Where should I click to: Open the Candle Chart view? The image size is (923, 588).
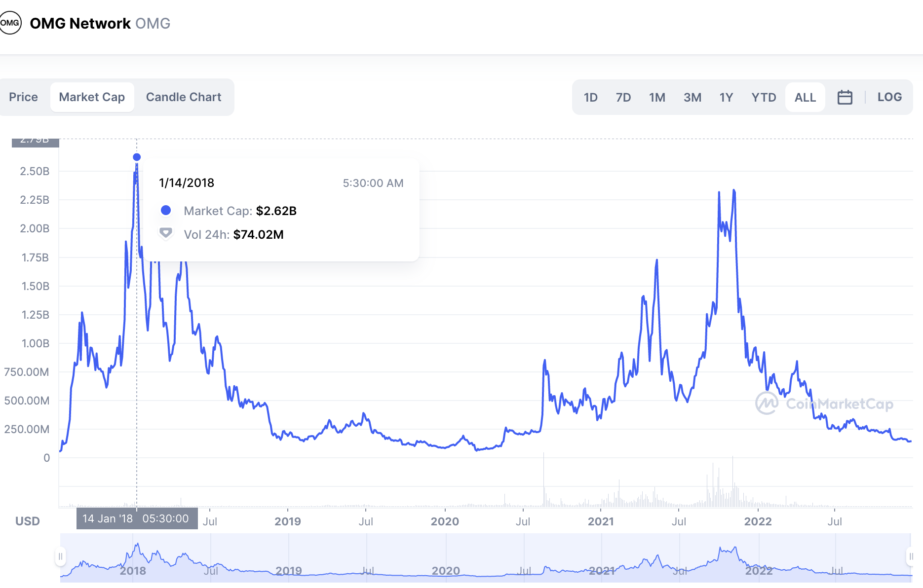pos(184,97)
